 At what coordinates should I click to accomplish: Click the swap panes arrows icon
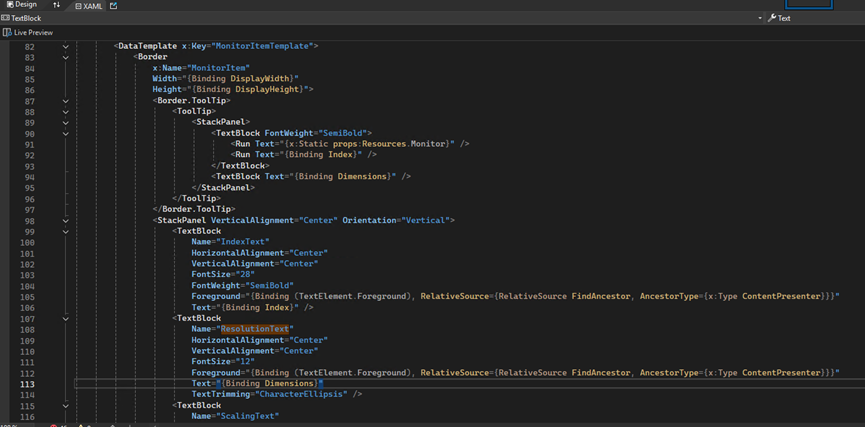point(56,5)
